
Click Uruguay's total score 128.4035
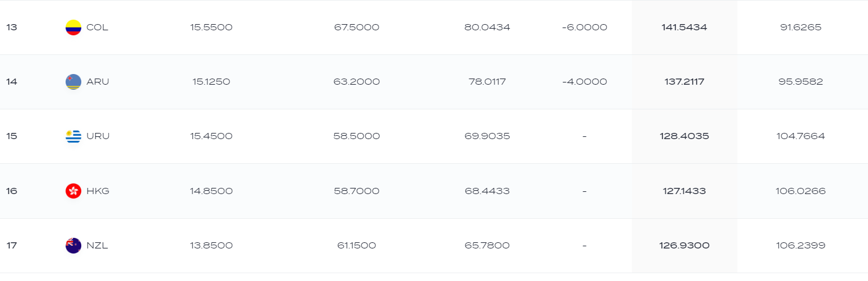(x=684, y=136)
